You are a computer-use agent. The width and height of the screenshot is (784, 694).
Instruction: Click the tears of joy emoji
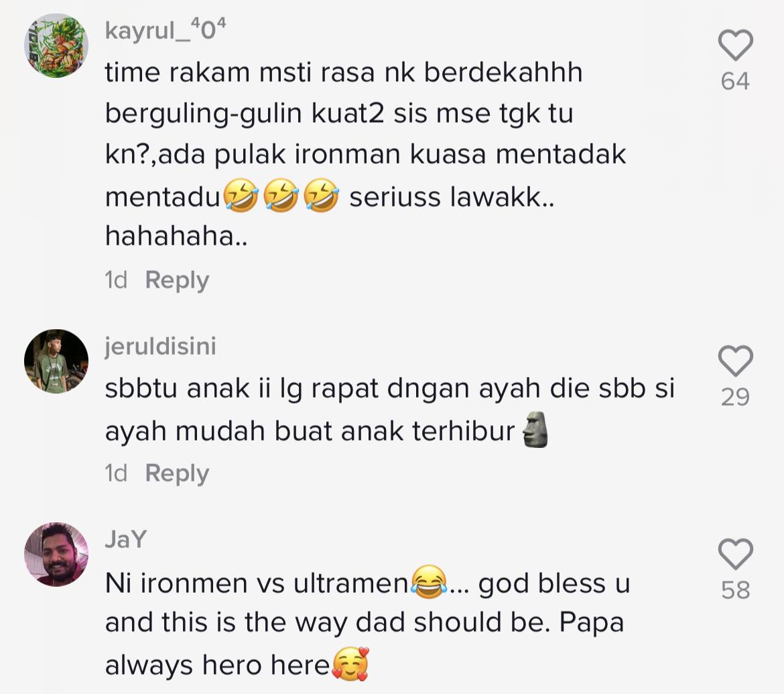tap(428, 582)
